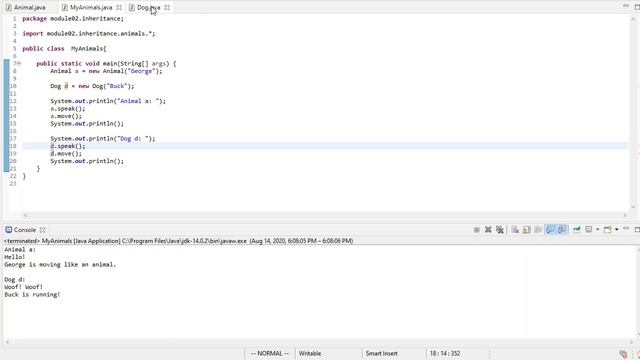640x360 pixels.
Task: Click editor horizontal scrollbar left arrow
Action: coord(25,215)
